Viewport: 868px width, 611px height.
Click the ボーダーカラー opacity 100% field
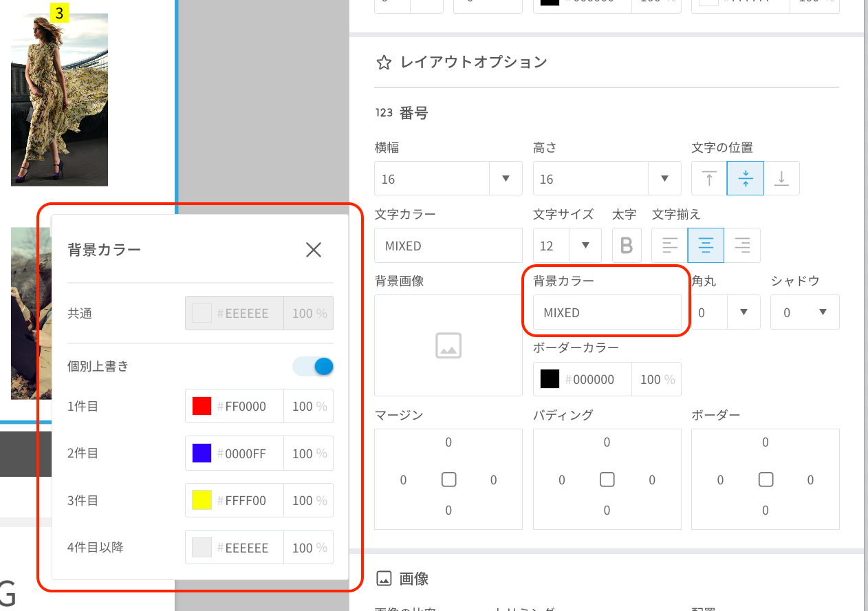(x=657, y=379)
